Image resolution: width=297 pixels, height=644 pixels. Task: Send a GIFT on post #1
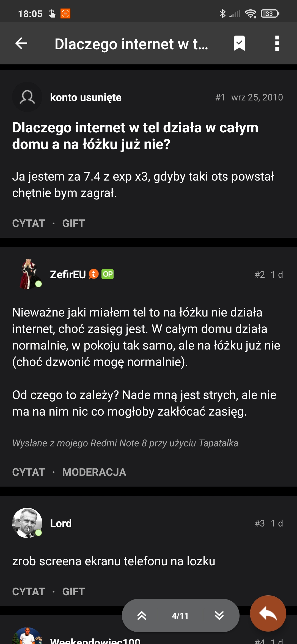click(73, 223)
